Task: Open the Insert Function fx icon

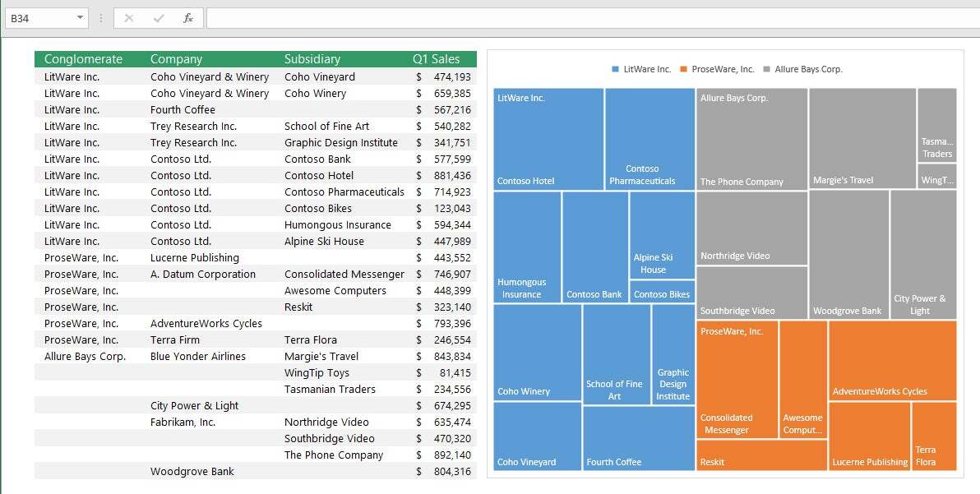Action: click(x=188, y=18)
